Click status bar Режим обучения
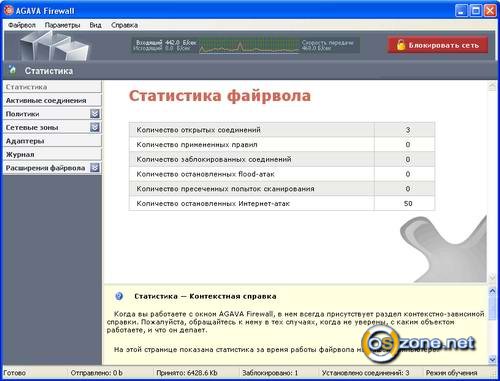500x381 pixels. 451,373
